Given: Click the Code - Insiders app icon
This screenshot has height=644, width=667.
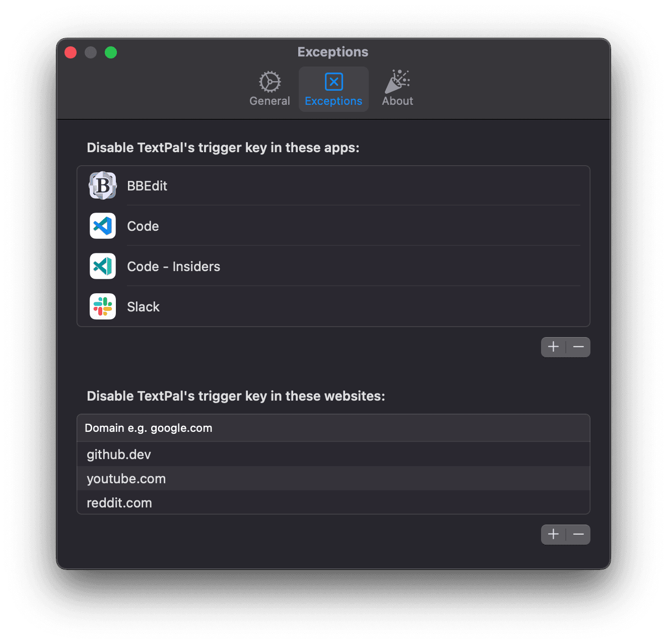Looking at the screenshot, I should click(x=103, y=267).
